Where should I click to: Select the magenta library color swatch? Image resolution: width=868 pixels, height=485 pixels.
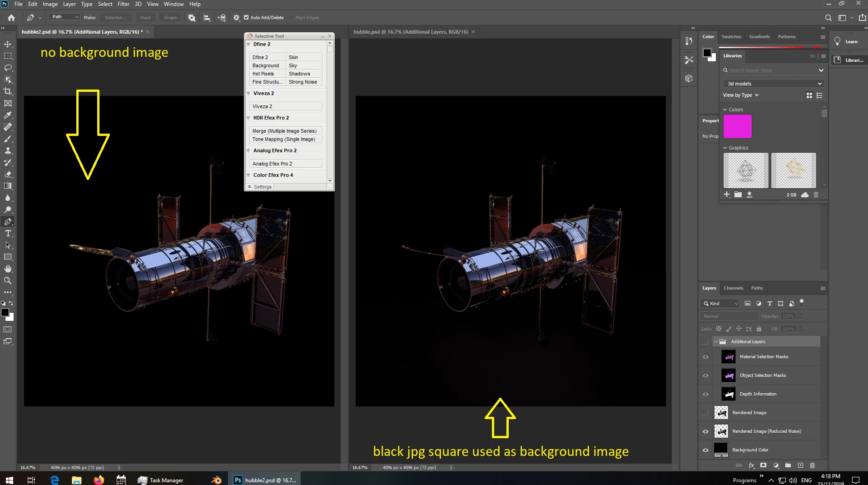click(x=737, y=126)
